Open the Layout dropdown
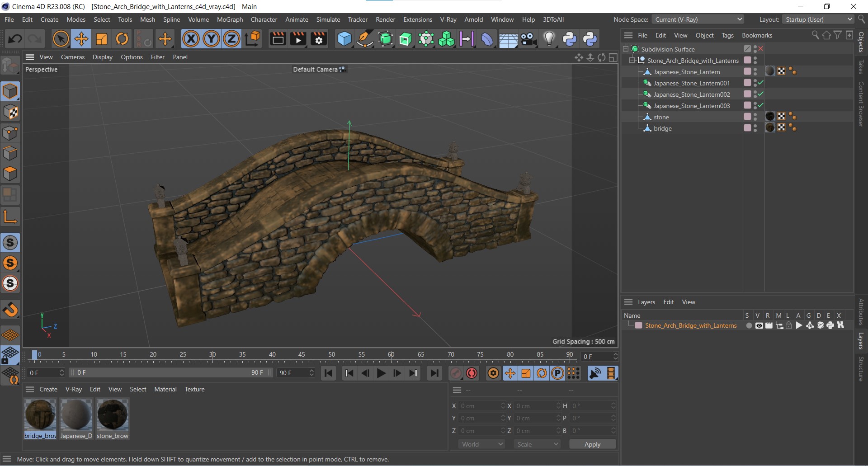868x466 pixels. 818,19
